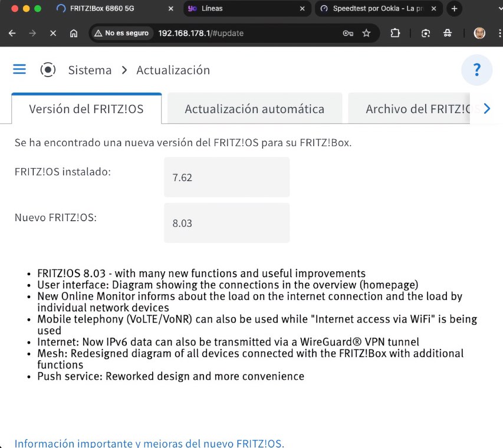Open a new browser tab
This screenshot has height=448, width=503.
[454, 9]
